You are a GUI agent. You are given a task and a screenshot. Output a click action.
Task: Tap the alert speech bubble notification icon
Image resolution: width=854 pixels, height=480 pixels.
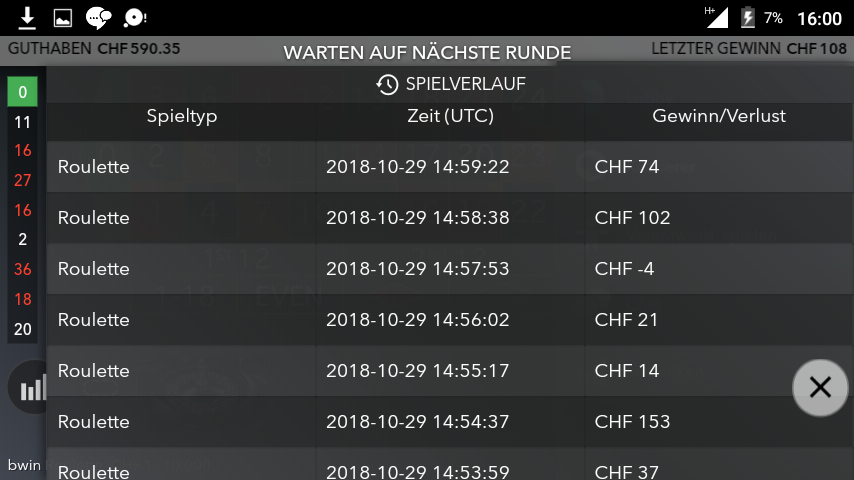pyautogui.click(x=135, y=18)
